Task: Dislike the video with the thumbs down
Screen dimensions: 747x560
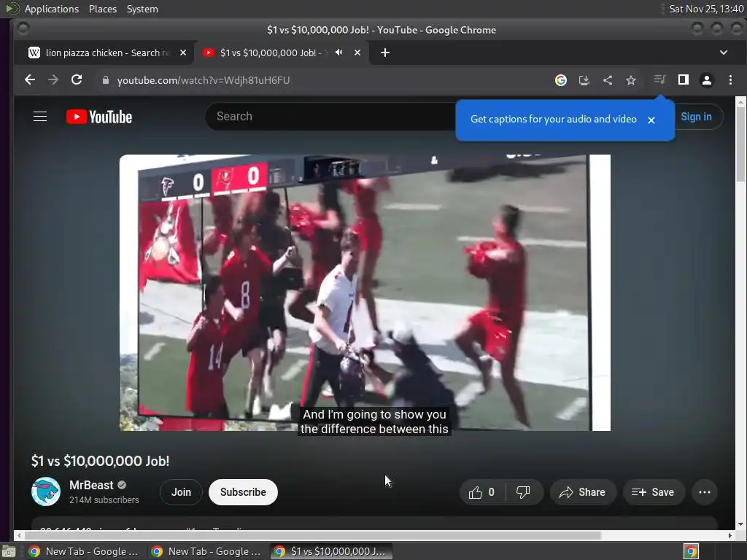Action: point(523,492)
